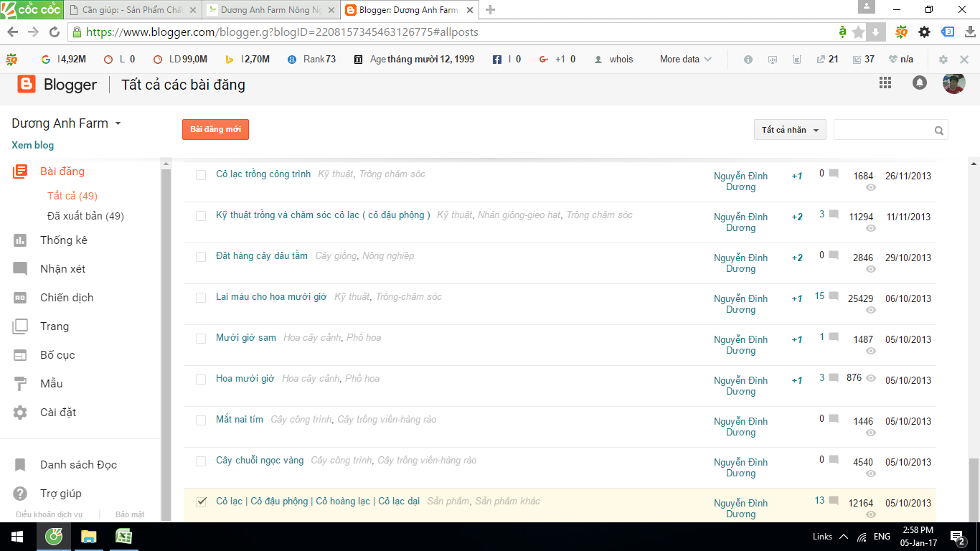Expand the 'Tất cả nhãn' dropdown

(790, 130)
